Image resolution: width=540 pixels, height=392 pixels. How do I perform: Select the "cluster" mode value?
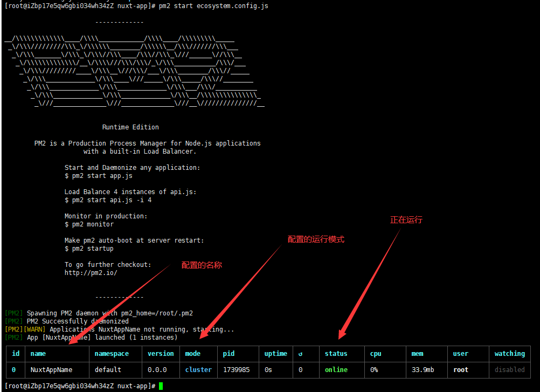pyautogui.click(x=198, y=370)
